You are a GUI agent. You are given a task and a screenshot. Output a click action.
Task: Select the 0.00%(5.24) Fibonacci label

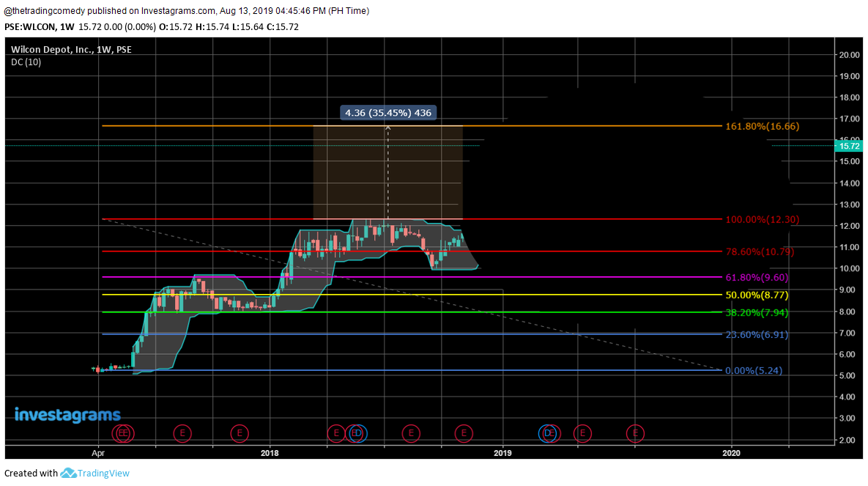(x=754, y=371)
